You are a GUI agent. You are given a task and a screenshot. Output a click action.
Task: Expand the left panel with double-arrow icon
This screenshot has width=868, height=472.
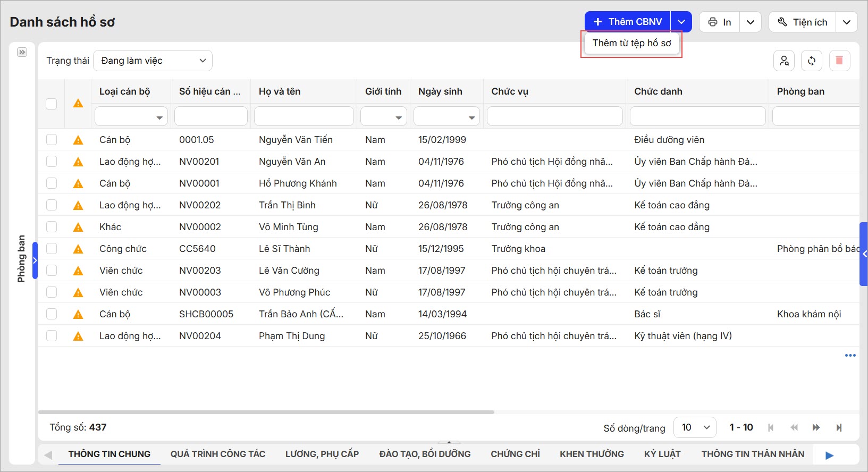pyautogui.click(x=22, y=52)
